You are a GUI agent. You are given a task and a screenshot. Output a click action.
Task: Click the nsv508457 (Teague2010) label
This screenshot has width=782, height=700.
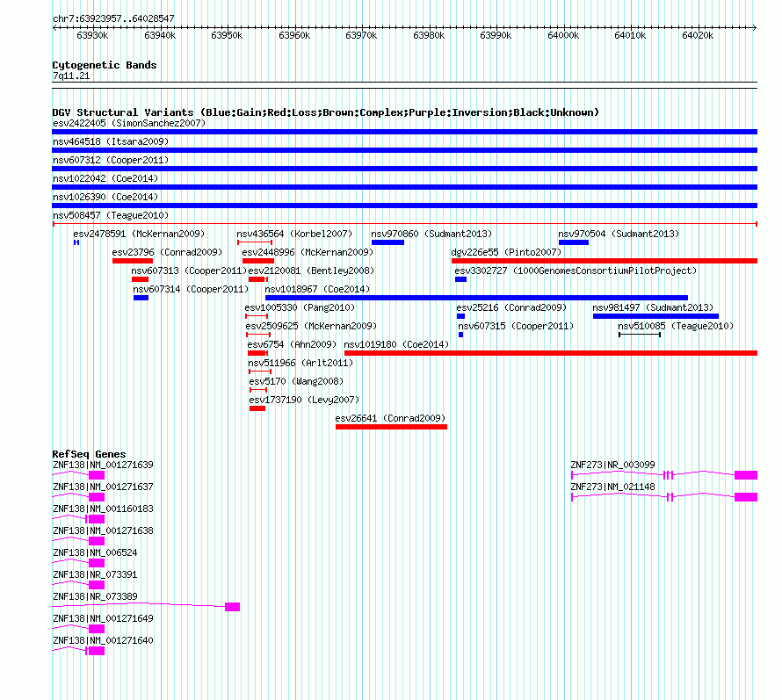pos(111,215)
